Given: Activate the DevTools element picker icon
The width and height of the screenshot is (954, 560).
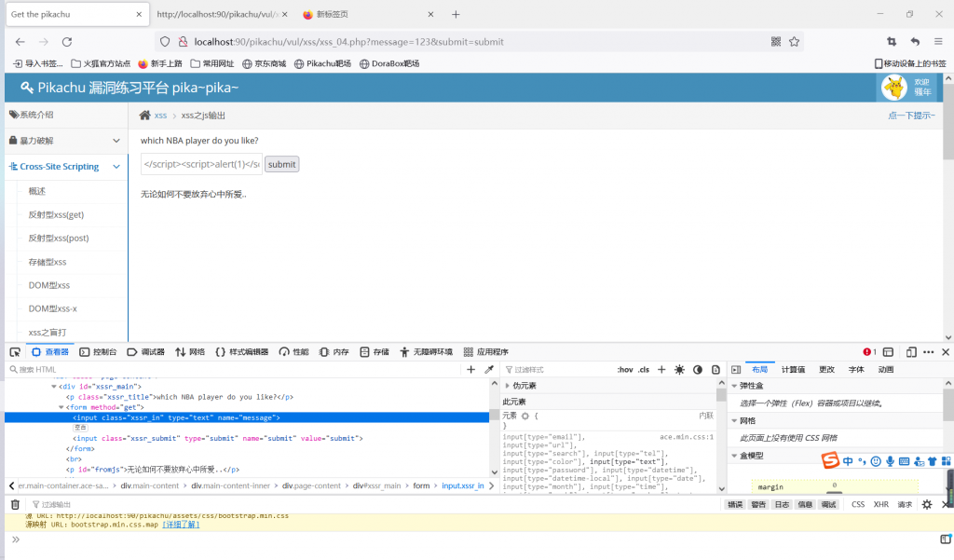Looking at the screenshot, I should [15, 352].
